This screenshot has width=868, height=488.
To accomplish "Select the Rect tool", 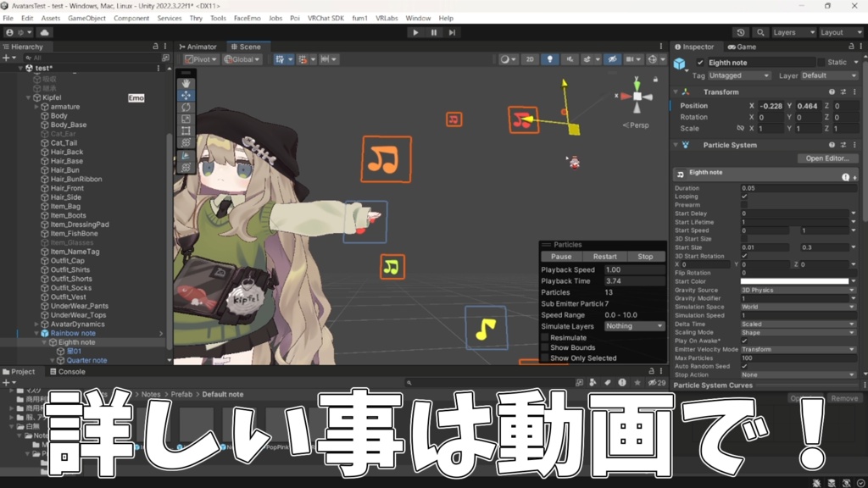I will click(186, 130).
